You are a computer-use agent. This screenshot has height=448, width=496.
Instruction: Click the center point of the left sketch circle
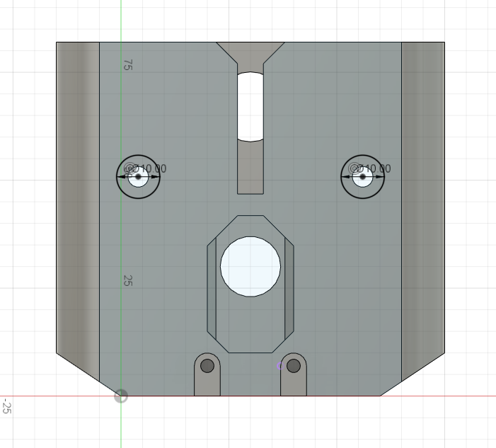138,177
